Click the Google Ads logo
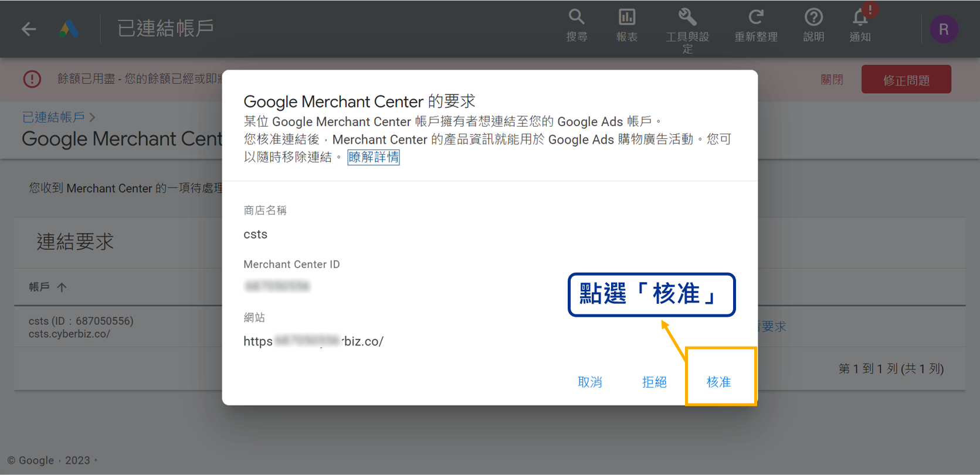This screenshot has height=475, width=980. click(x=69, y=29)
